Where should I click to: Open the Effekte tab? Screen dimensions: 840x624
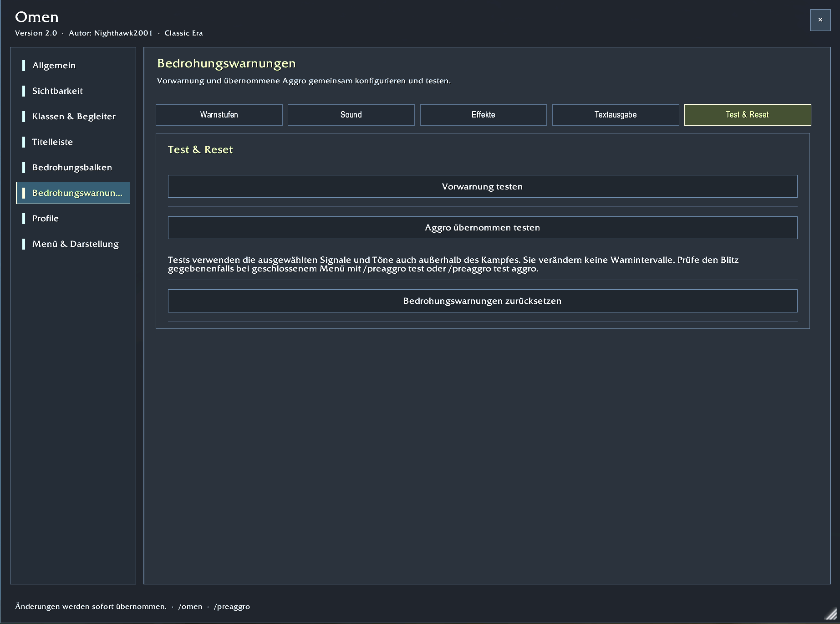(x=483, y=115)
